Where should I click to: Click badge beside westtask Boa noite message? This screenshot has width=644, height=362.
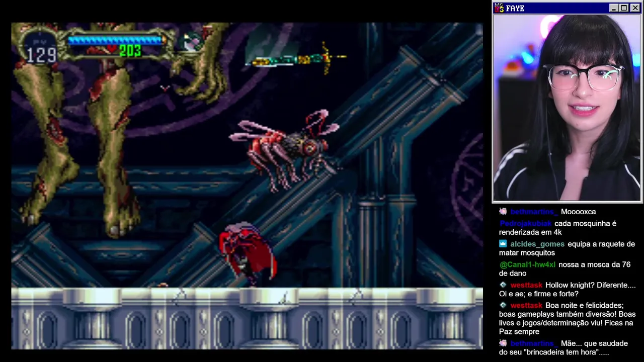[x=503, y=305]
